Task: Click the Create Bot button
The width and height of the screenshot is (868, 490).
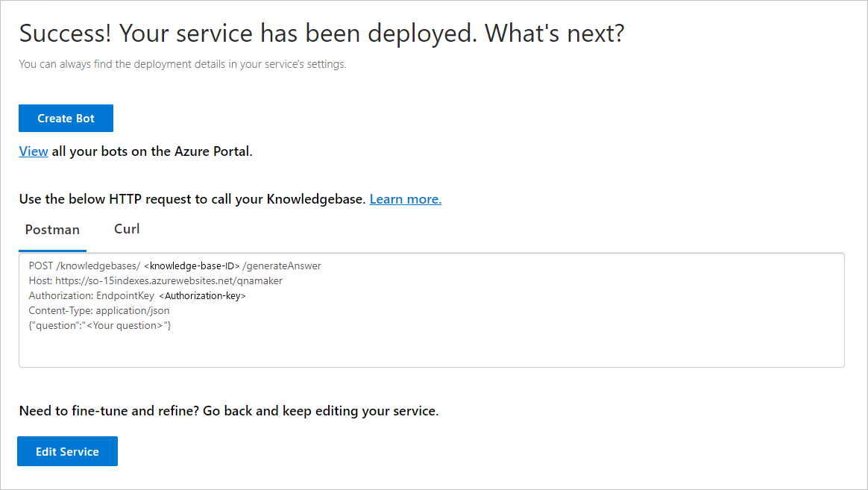Action: [66, 119]
